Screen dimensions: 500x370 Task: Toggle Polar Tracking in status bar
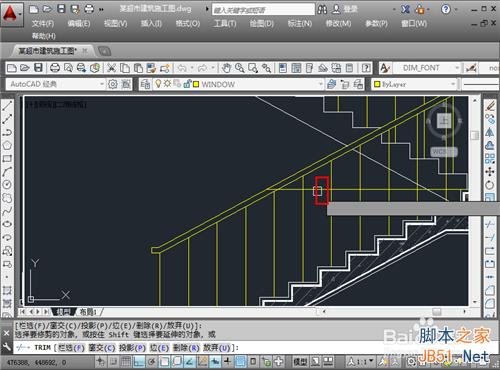click(152, 361)
